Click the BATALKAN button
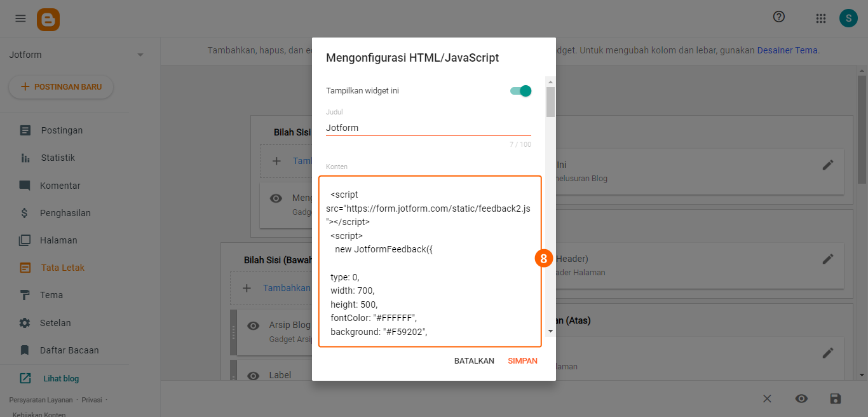868x417 pixels. (474, 361)
